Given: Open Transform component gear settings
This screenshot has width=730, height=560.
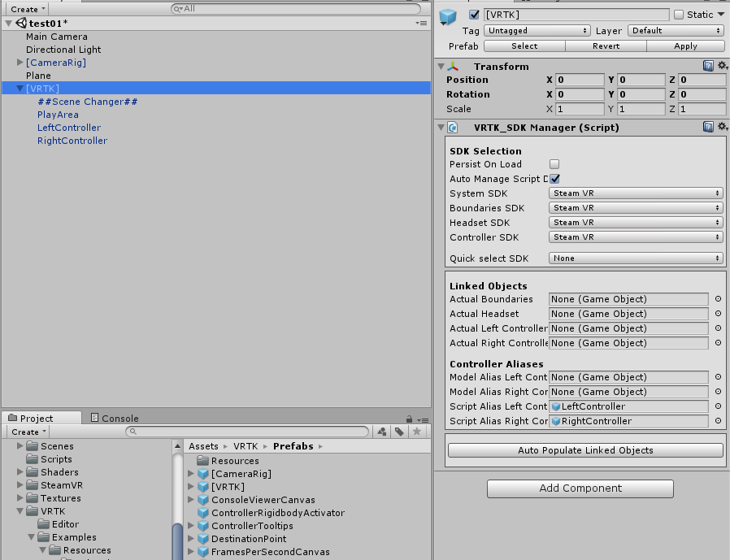Looking at the screenshot, I should pos(722,66).
